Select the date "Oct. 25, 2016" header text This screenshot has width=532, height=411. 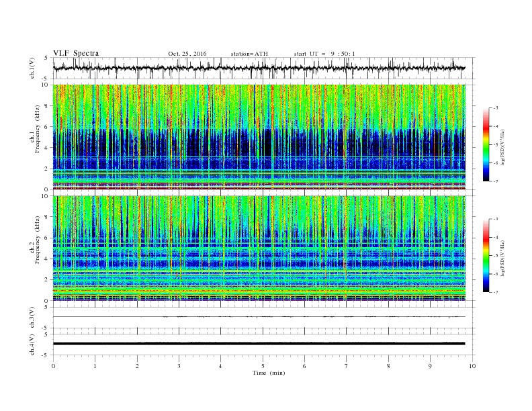click(x=187, y=54)
